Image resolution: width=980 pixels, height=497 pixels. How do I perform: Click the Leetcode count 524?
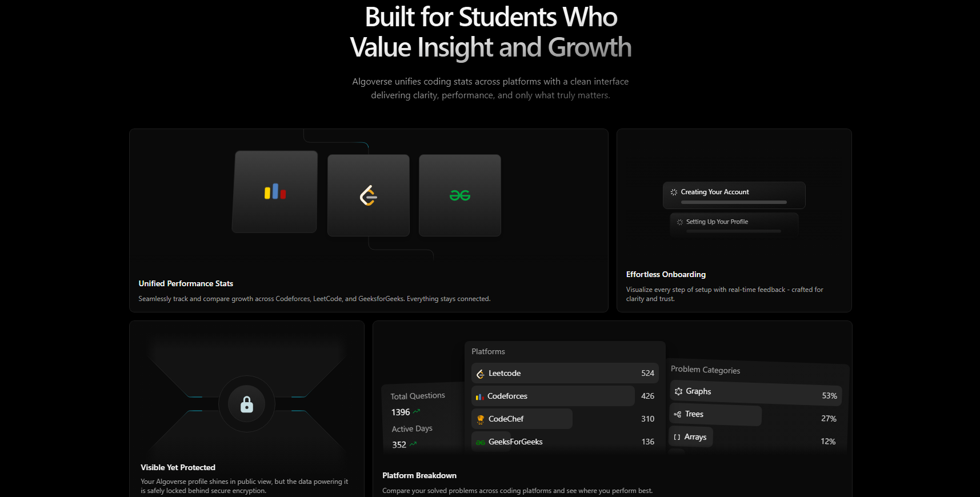point(647,373)
